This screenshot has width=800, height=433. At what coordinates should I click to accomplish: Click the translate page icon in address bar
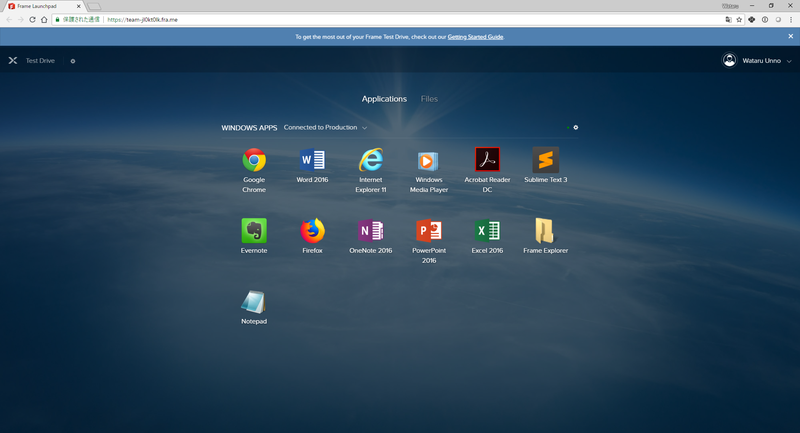point(728,20)
